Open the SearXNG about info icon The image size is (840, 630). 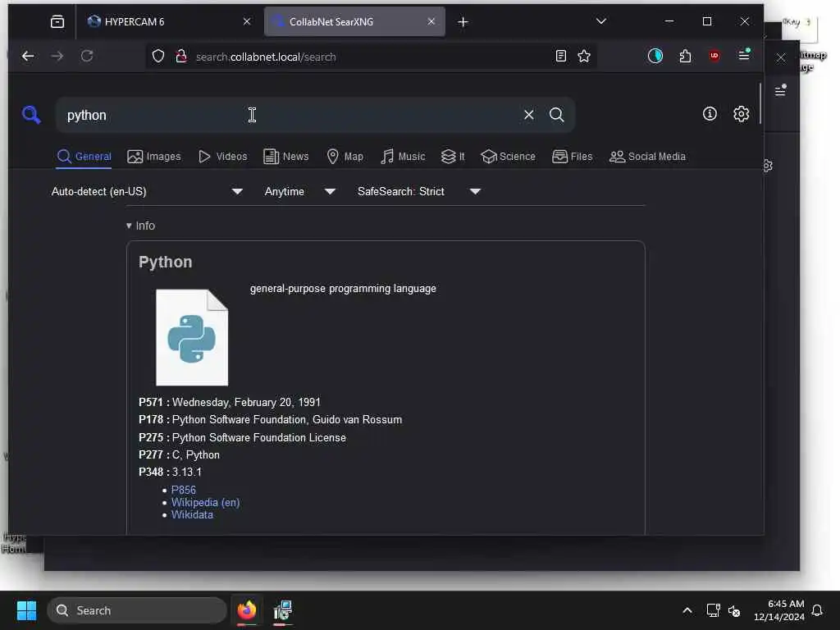[710, 113]
